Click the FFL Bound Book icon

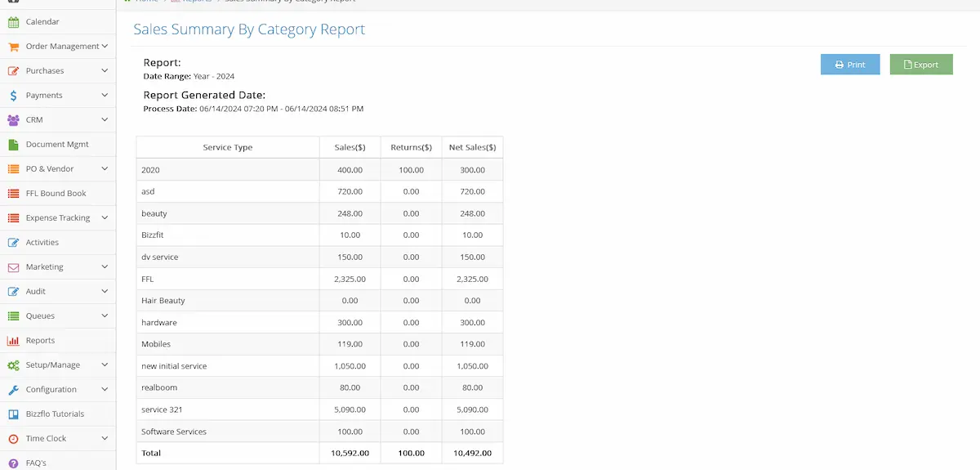[x=13, y=194]
